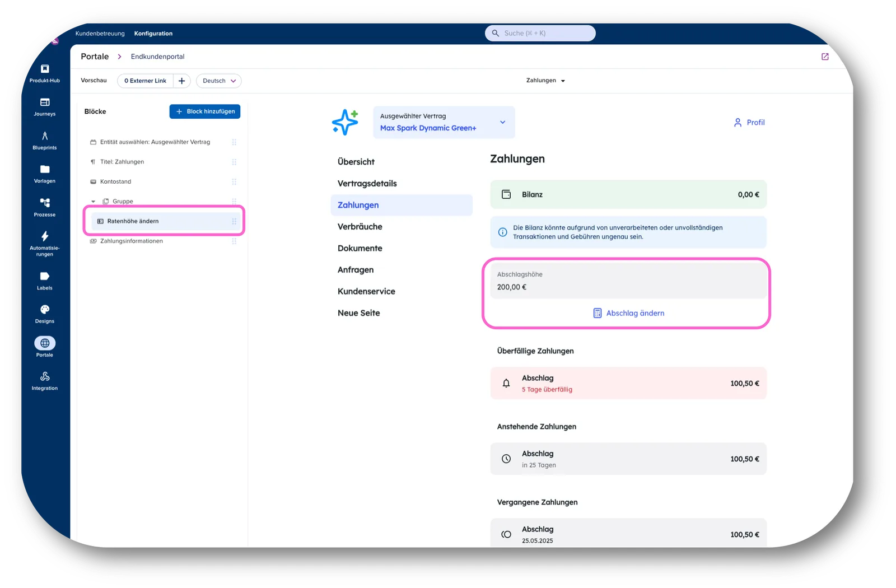Screen dimensions: 896x588
Task: Click the Abschlag in 25 Tagen card
Action: (628, 459)
